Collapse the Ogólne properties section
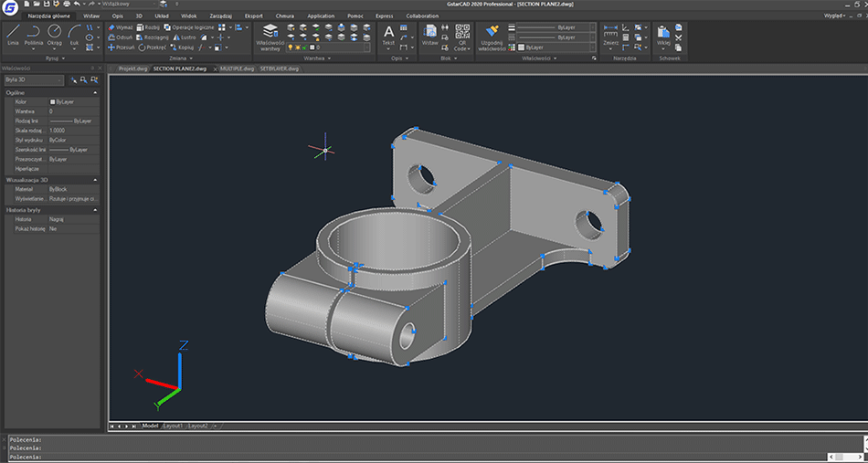868x463 pixels. tap(95, 92)
